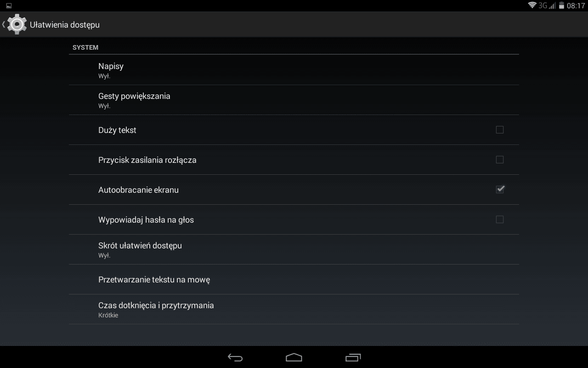
Task: Tap the Ułatwienia dostępu title
Action: [65, 25]
